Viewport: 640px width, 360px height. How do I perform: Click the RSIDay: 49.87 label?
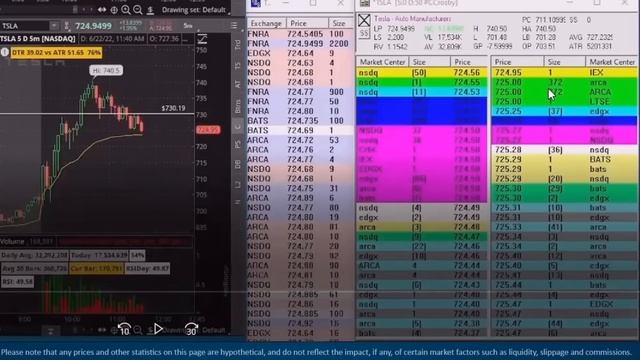(x=147, y=269)
